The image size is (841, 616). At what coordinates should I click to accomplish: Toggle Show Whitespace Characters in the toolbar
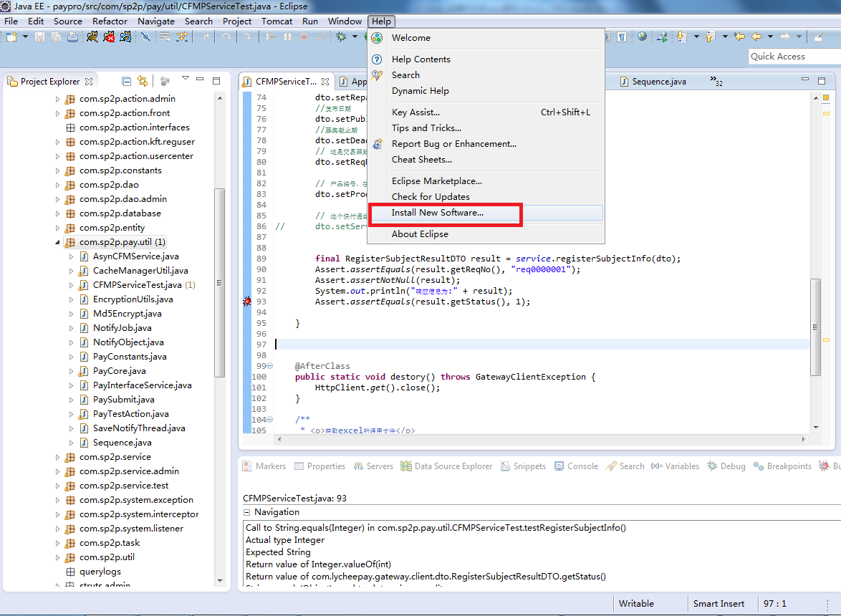click(622, 37)
